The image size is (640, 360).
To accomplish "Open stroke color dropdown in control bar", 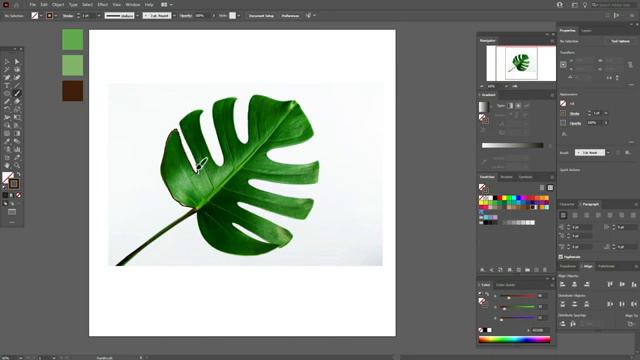I will [x=56, y=16].
